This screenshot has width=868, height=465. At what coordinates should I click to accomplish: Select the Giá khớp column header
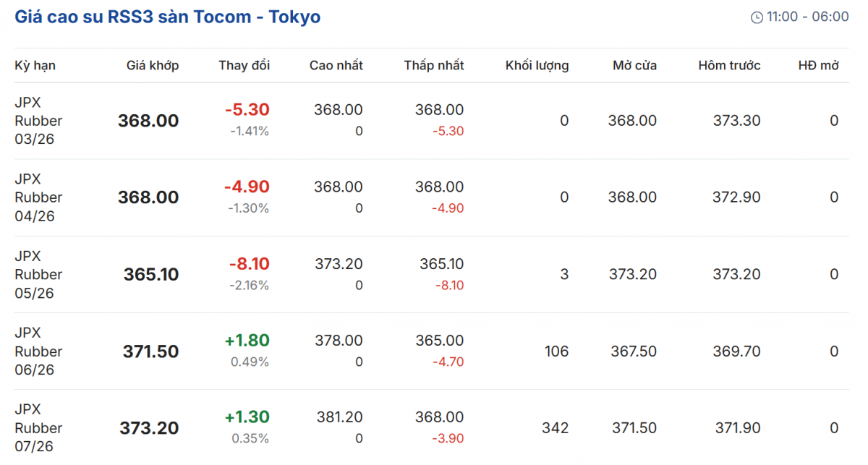(152, 66)
